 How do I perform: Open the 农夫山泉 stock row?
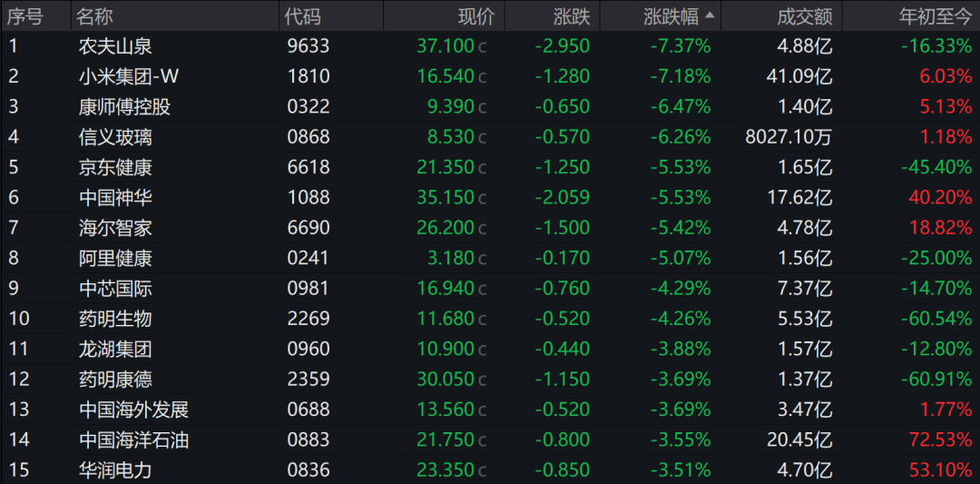tap(115, 46)
